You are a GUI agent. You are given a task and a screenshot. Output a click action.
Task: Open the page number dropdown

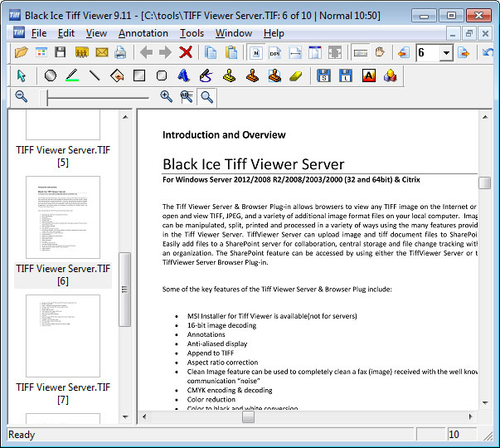446,52
